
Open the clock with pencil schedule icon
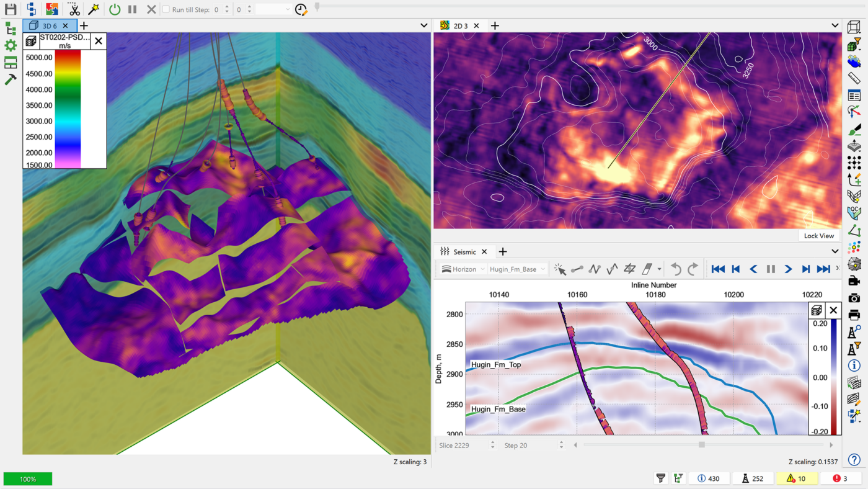301,9
